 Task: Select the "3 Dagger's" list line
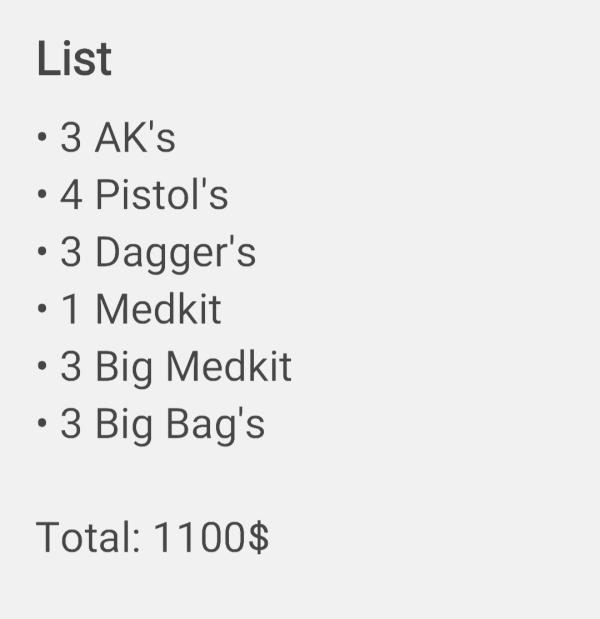click(x=158, y=252)
